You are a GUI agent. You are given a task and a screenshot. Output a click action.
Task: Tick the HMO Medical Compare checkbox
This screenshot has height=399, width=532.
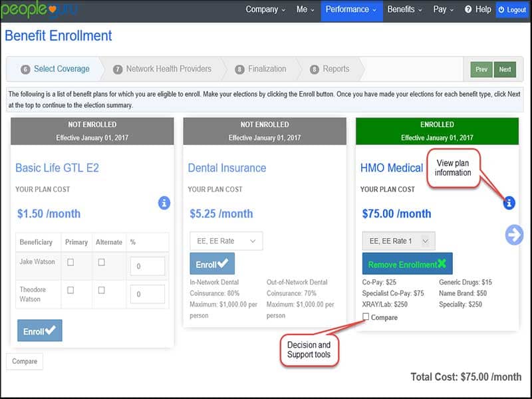(366, 317)
